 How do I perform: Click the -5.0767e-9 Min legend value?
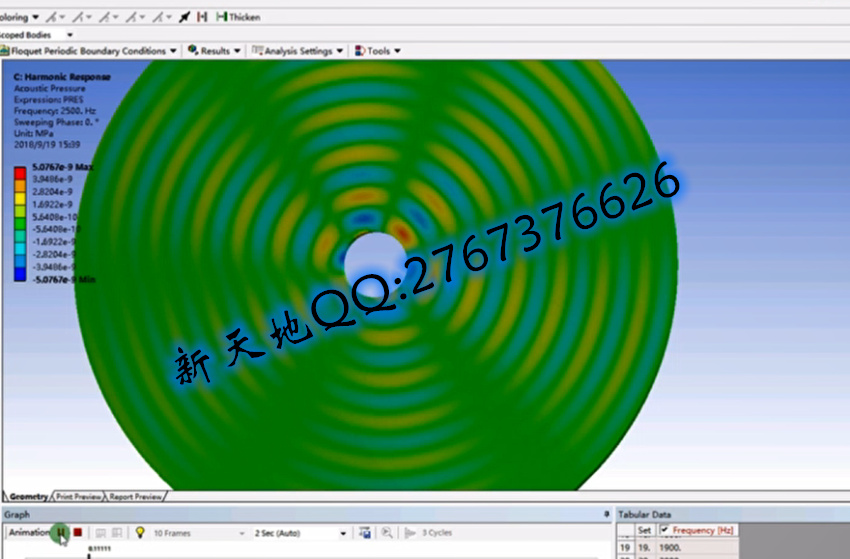click(x=63, y=280)
